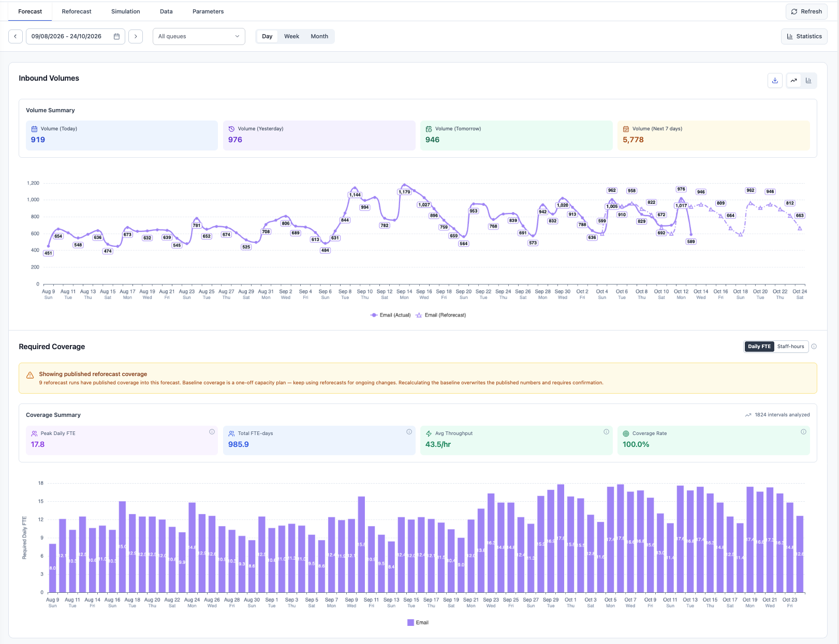Image resolution: width=839 pixels, height=644 pixels.
Task: Open the Parameters tab
Action: pos(208,11)
